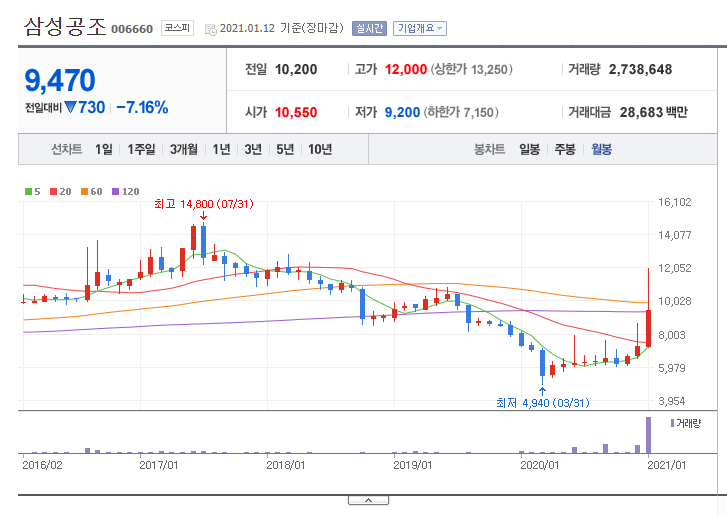Click the 고가 value 12,000
The height and width of the screenshot is (516, 727).
(x=406, y=70)
